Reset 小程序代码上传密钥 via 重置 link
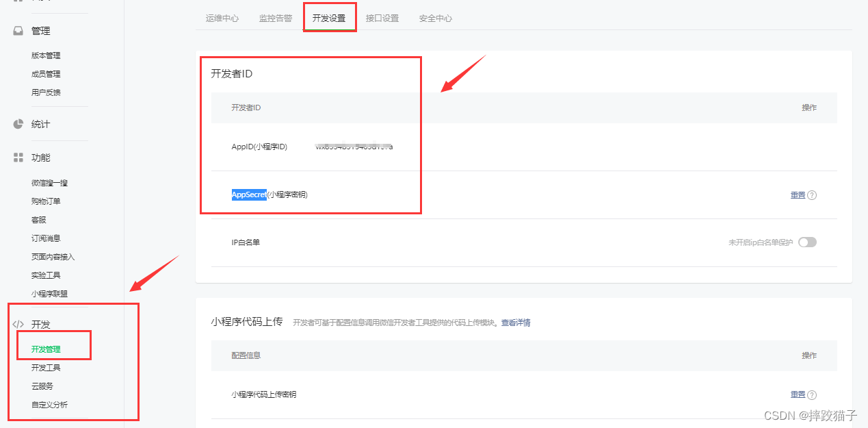Screen dimensions: 868x428 click(x=798, y=395)
